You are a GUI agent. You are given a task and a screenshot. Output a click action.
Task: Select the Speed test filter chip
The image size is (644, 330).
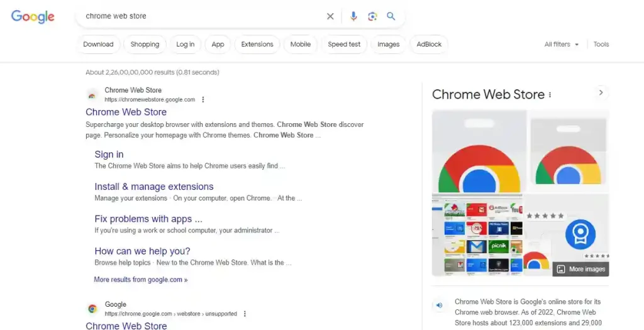pos(344,45)
